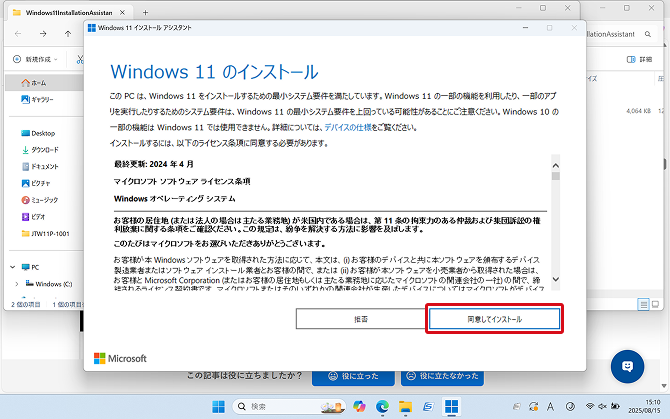Close the Windows11InstallationAssistant Explorer tab
670x419 pixels.
(x=122, y=12)
